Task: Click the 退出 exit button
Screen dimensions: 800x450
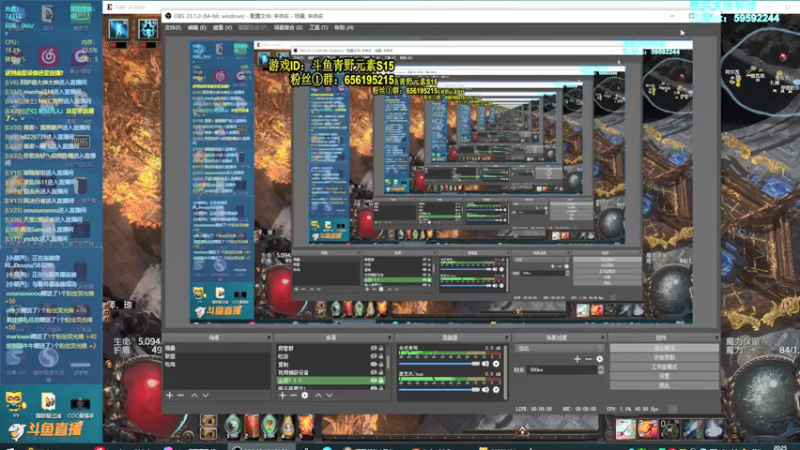Action: 664,385
